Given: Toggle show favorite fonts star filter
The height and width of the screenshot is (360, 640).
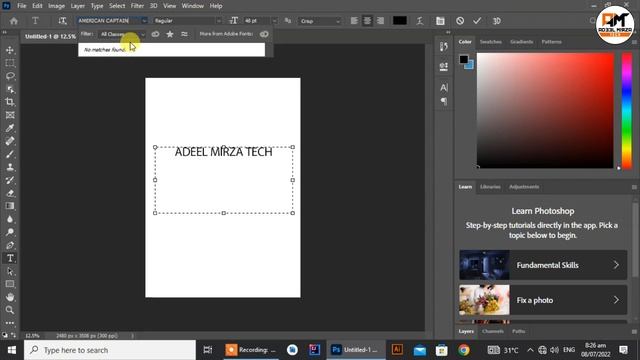Looking at the screenshot, I should click(x=170, y=34).
